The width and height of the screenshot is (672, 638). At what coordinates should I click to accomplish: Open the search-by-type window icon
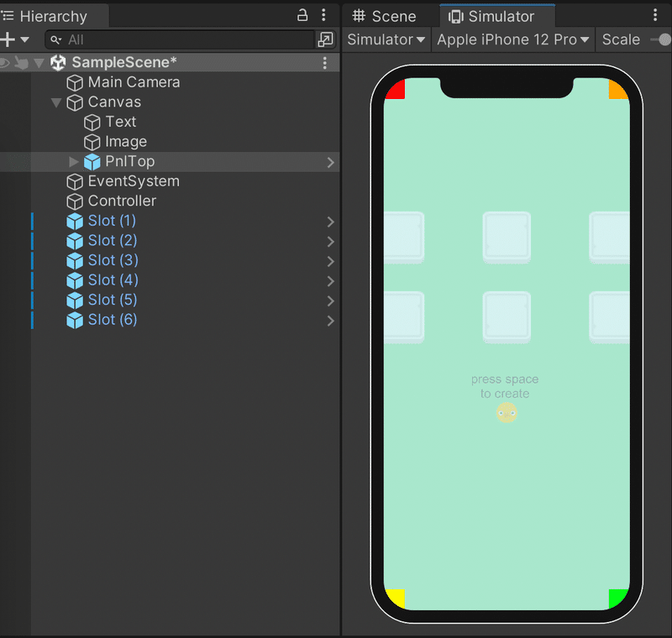(x=325, y=39)
